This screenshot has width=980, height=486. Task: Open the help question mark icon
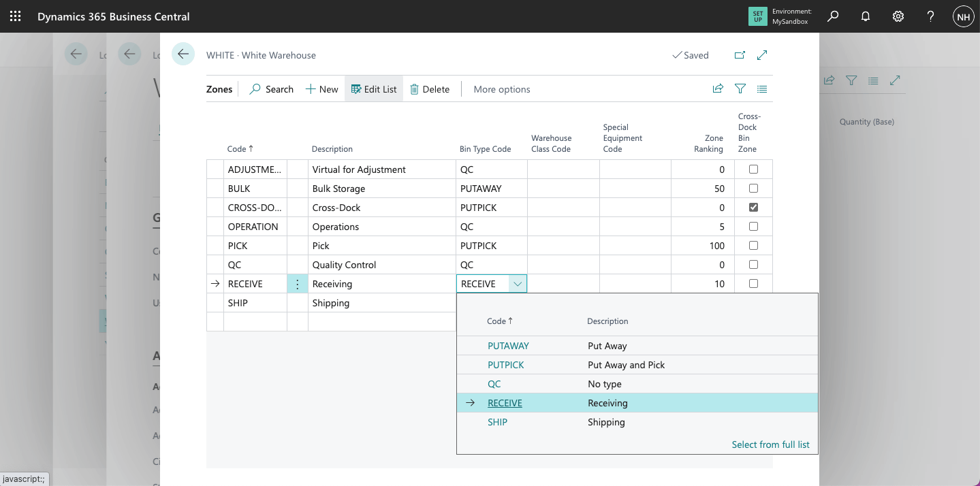931,16
